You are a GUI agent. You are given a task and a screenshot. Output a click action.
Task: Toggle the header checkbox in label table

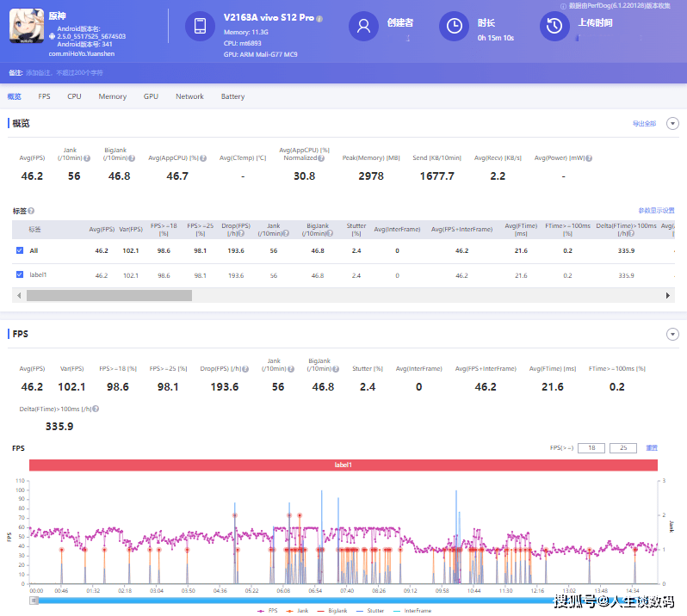click(x=20, y=230)
